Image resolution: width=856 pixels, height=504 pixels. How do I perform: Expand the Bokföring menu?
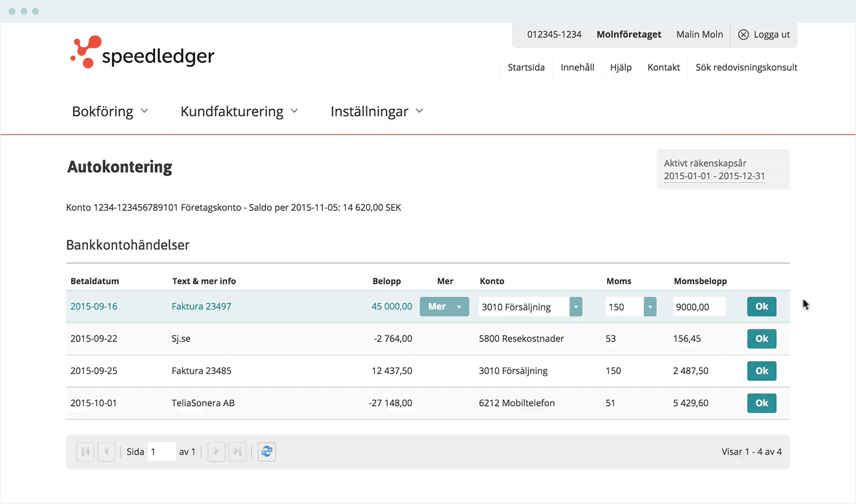coord(110,111)
